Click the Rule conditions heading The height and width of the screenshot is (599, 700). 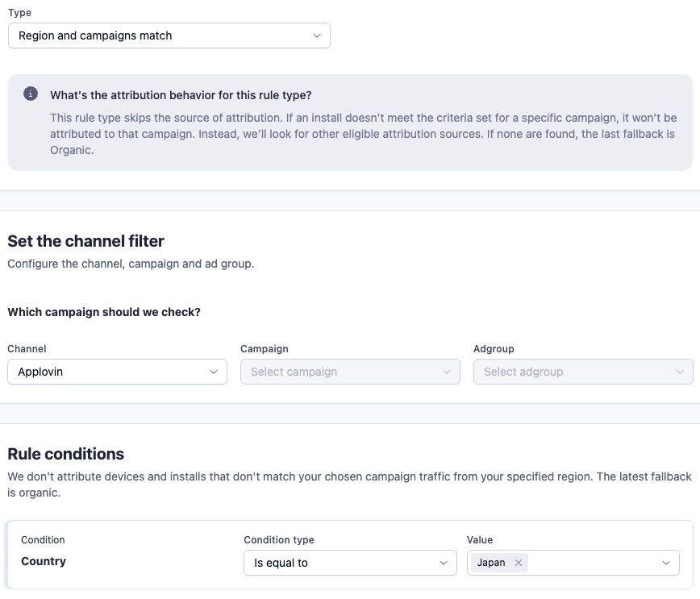click(x=66, y=454)
